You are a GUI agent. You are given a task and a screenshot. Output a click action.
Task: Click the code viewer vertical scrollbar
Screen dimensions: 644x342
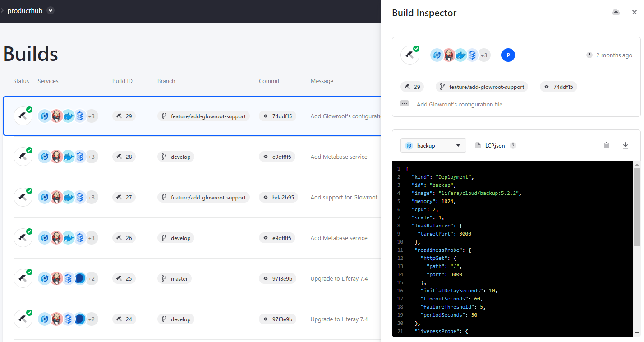click(637, 208)
